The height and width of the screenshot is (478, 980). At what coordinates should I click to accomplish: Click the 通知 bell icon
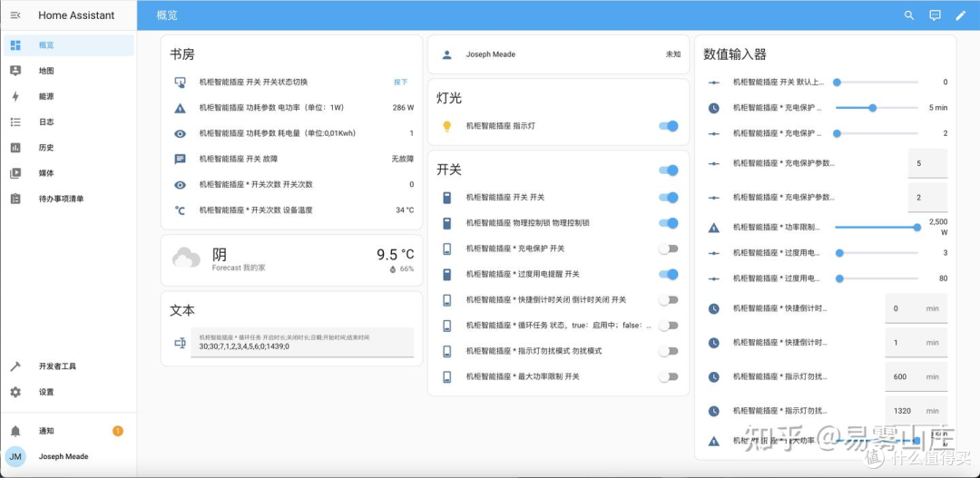(15, 431)
